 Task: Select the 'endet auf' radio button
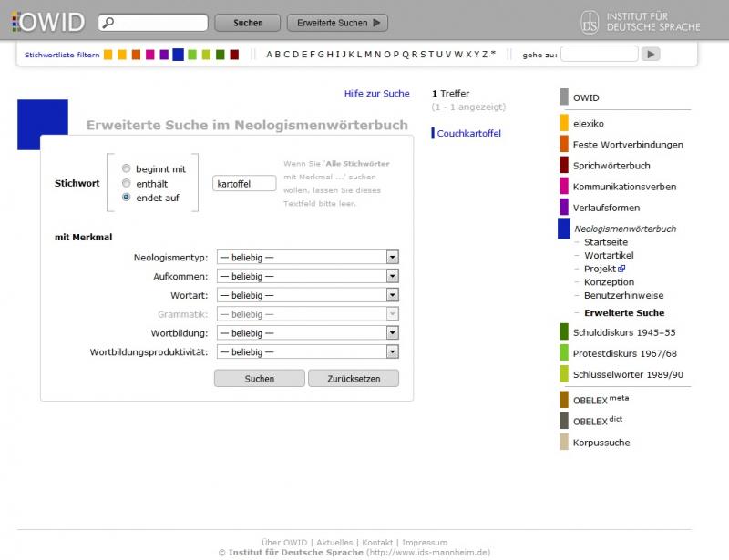click(126, 197)
